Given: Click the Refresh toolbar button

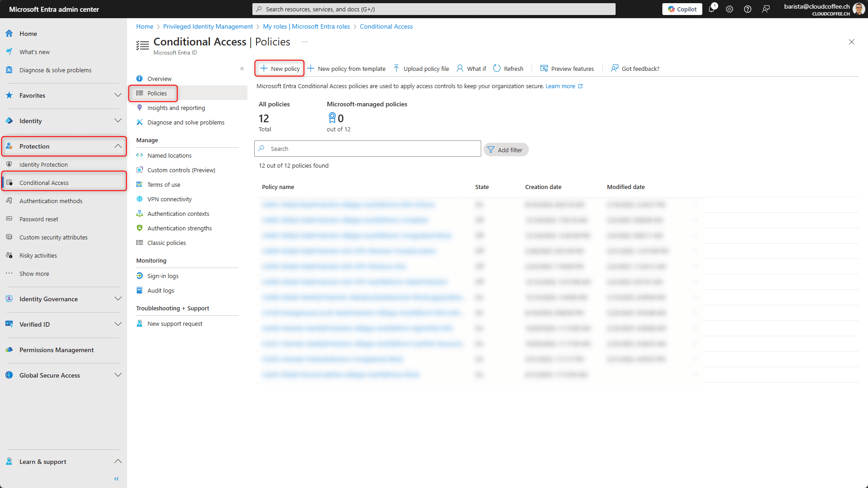Looking at the screenshot, I should pyautogui.click(x=508, y=69).
